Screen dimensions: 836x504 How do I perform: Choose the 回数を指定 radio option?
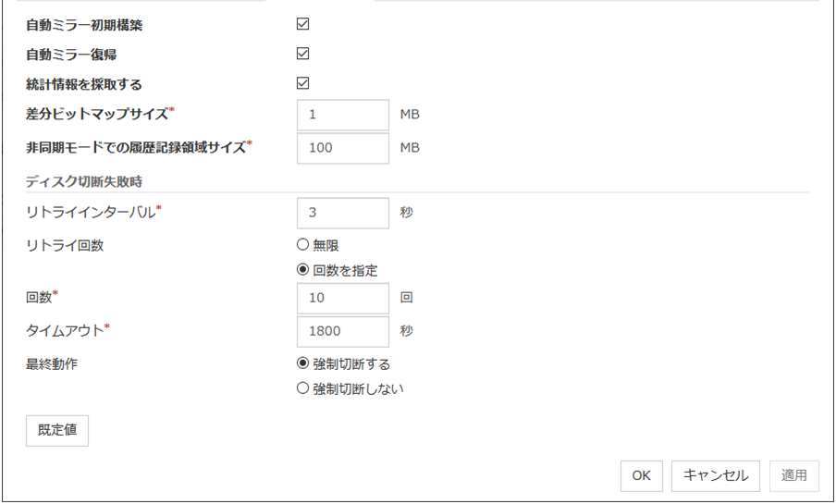point(302,270)
